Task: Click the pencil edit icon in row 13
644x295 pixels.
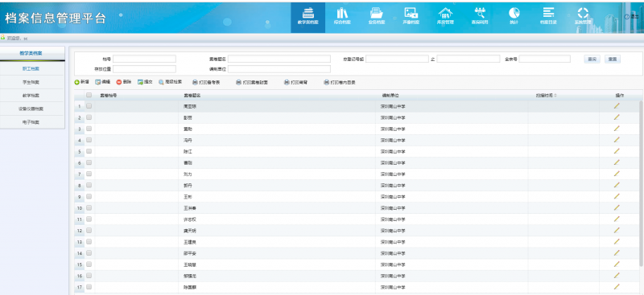Action: [x=617, y=242]
